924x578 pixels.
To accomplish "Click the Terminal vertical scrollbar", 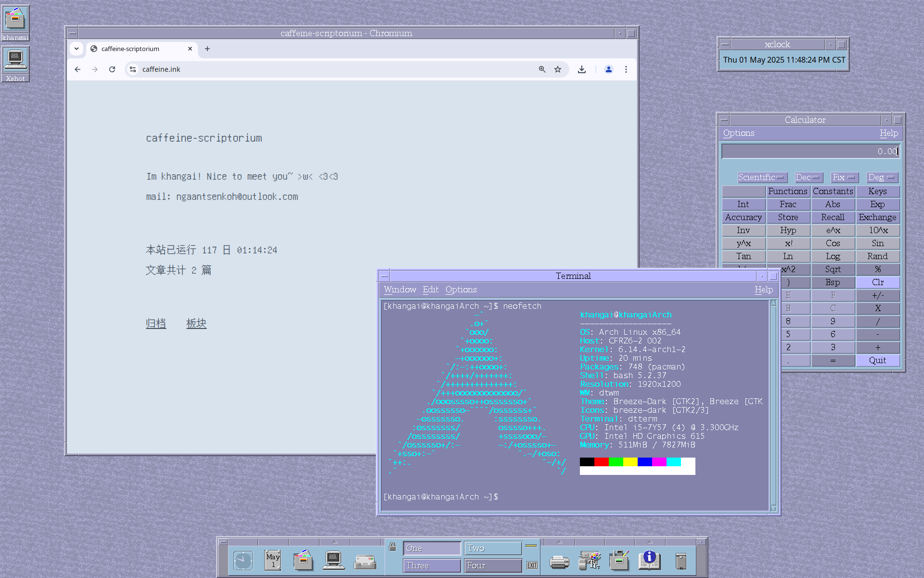I will pyautogui.click(x=773, y=406).
